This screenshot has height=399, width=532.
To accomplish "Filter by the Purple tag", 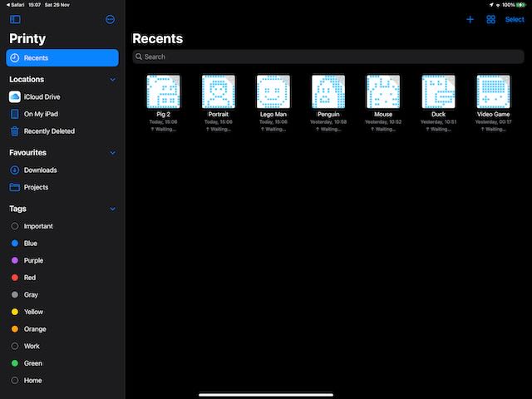I will tap(62, 260).
